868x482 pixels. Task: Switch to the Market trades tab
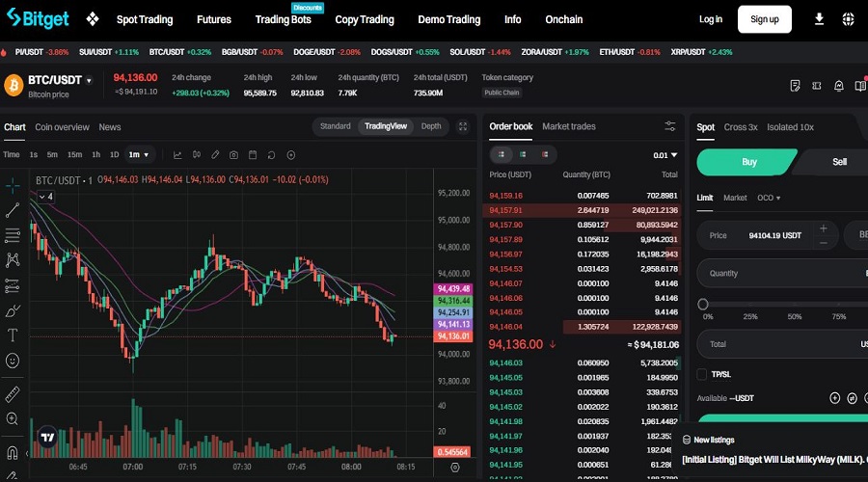tap(568, 126)
